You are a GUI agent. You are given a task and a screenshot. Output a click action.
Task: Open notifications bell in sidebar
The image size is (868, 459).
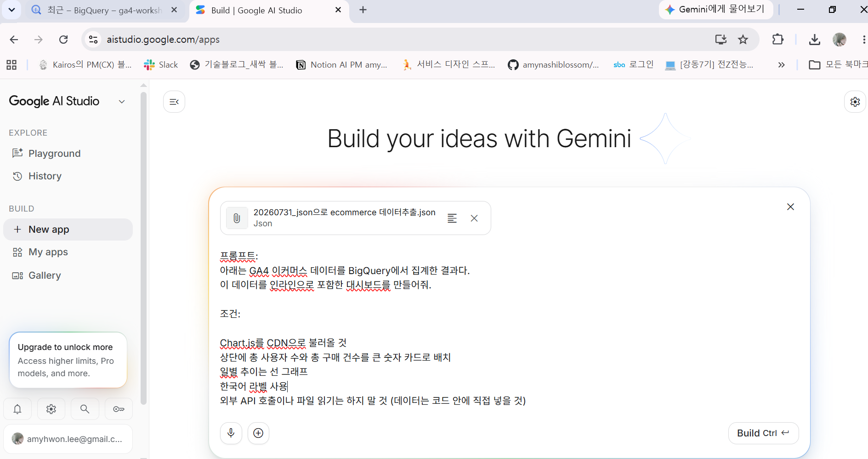(x=17, y=409)
